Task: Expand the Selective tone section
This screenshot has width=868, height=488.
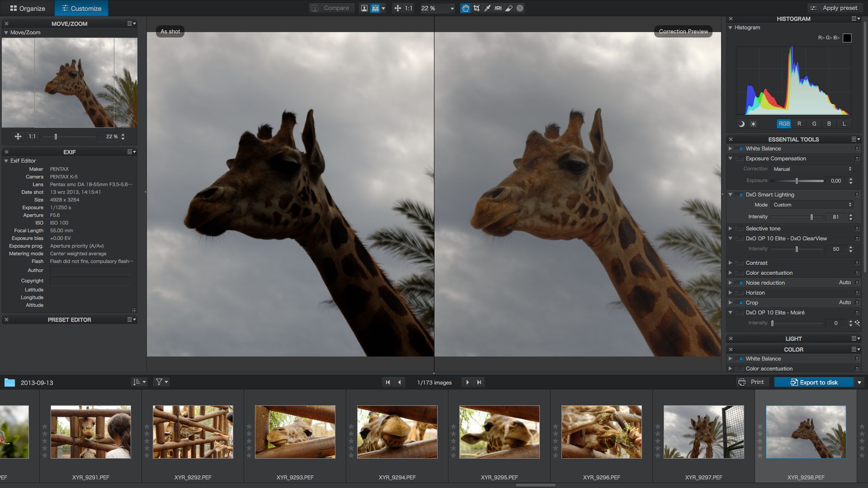Action: [x=730, y=229]
